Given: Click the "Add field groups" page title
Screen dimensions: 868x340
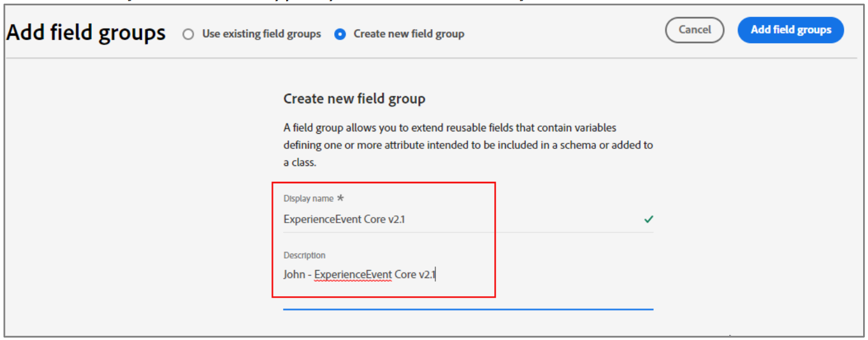Looking at the screenshot, I should click(86, 32).
